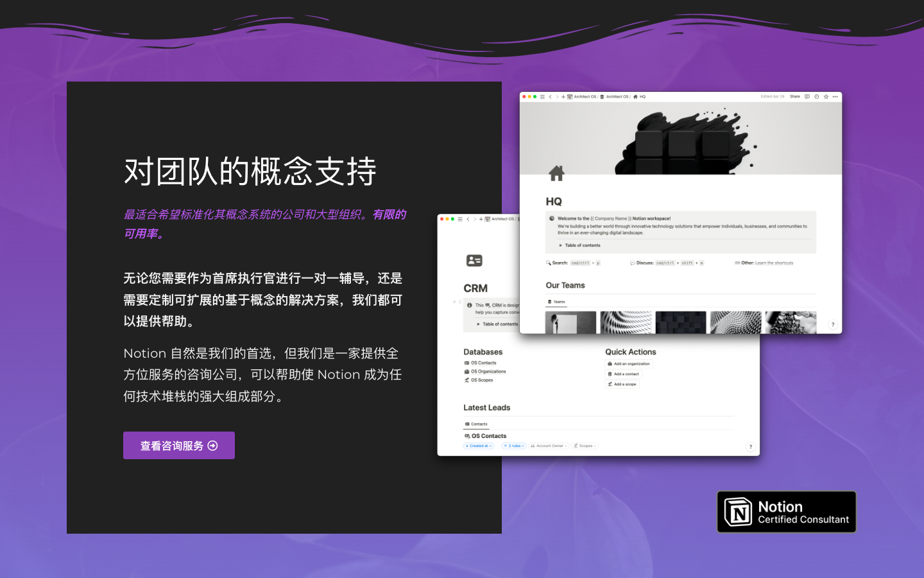Open second Teams card with wavy pattern
The image size is (924, 578).
tap(626, 322)
